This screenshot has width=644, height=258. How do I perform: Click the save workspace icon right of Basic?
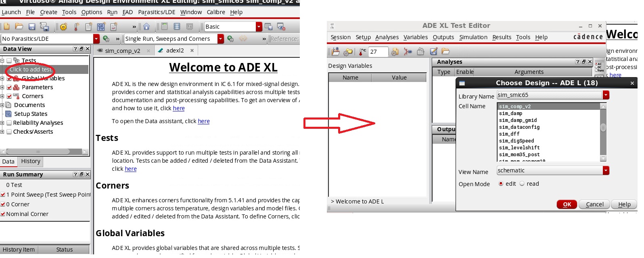click(x=268, y=27)
